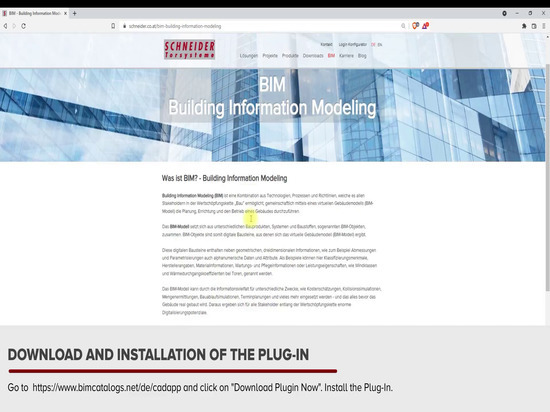Click the Schneider Torsysteme logo
550x412 pixels.
pyautogui.click(x=189, y=49)
